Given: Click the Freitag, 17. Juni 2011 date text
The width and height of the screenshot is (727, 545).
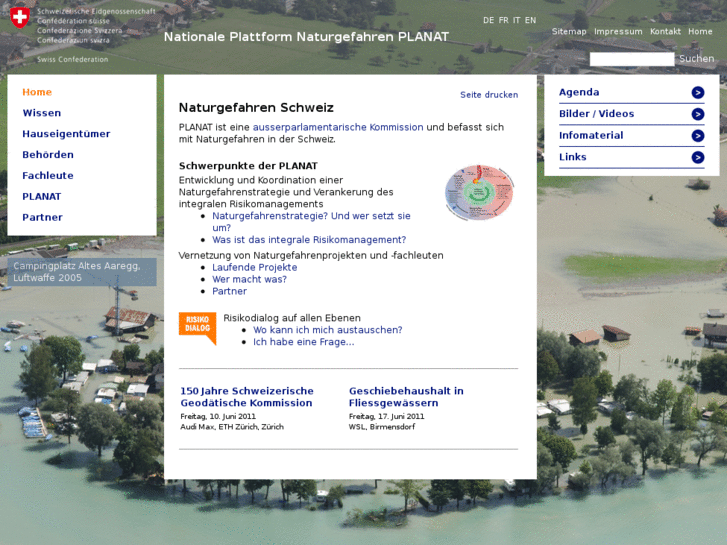Looking at the screenshot, I should pos(386,417).
